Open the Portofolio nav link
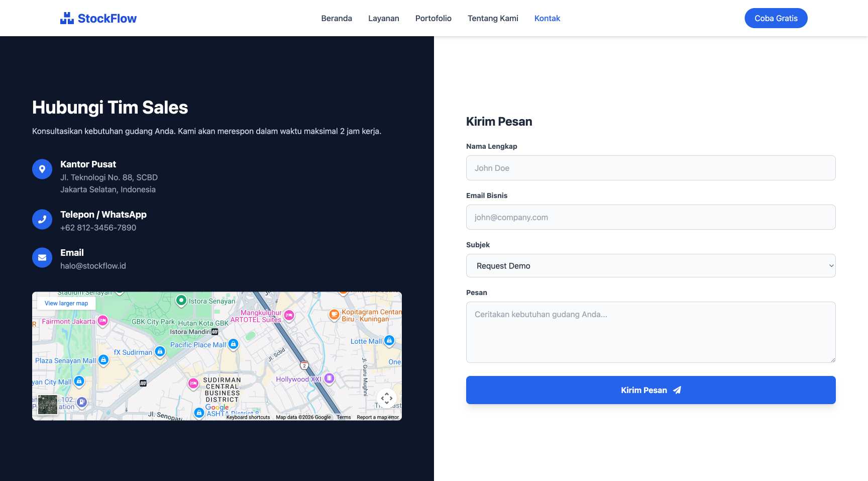 [x=433, y=19]
